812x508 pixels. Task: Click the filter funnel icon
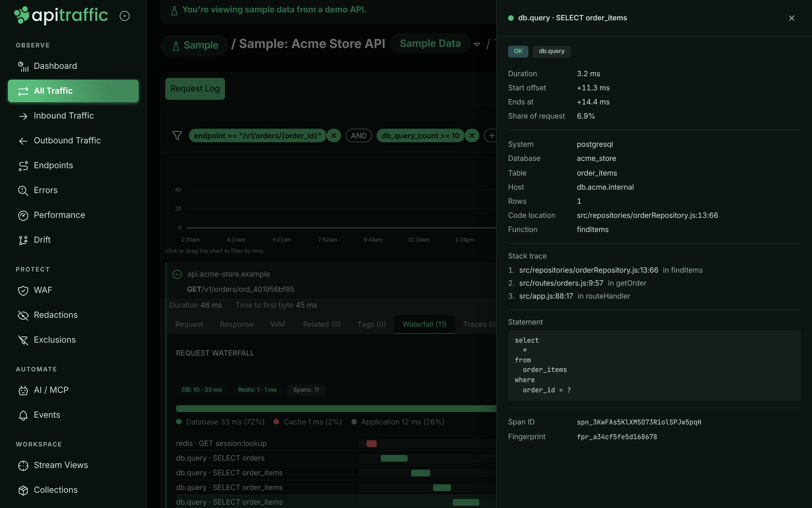coord(177,136)
